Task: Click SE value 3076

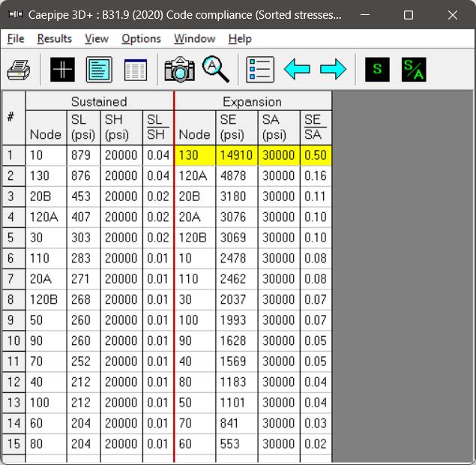Action: (236, 217)
